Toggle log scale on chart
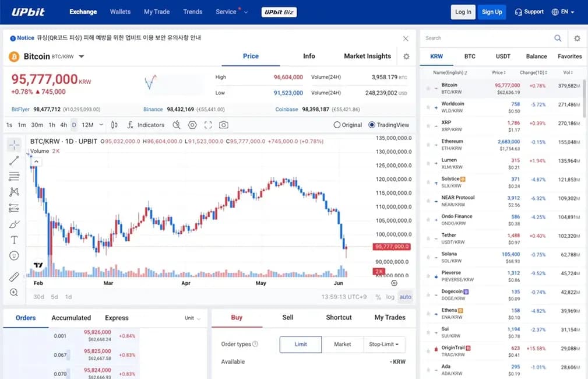 [x=390, y=297]
